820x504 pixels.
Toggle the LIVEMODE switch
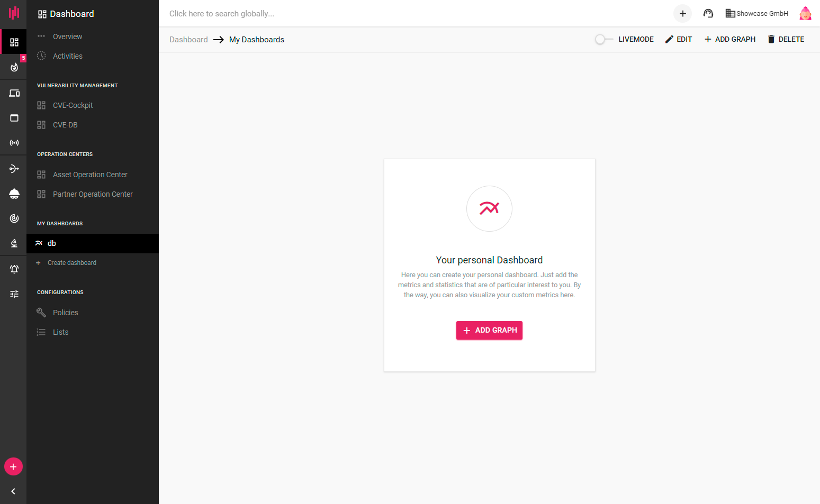coord(604,39)
